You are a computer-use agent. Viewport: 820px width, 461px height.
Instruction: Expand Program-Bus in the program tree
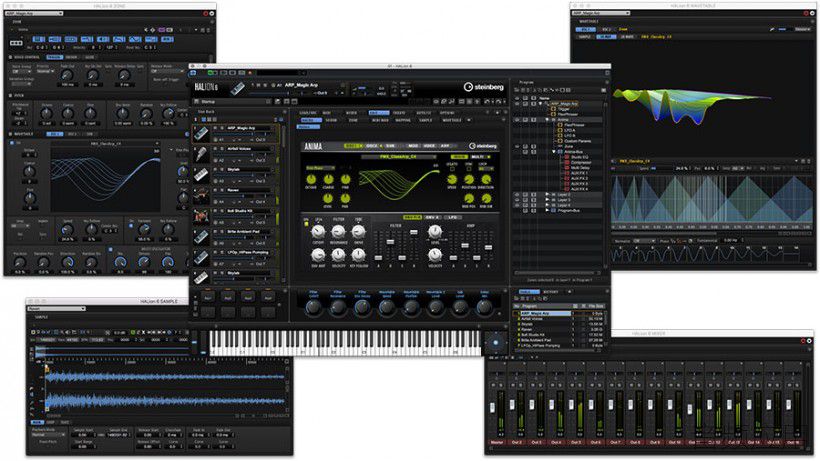tap(548, 211)
